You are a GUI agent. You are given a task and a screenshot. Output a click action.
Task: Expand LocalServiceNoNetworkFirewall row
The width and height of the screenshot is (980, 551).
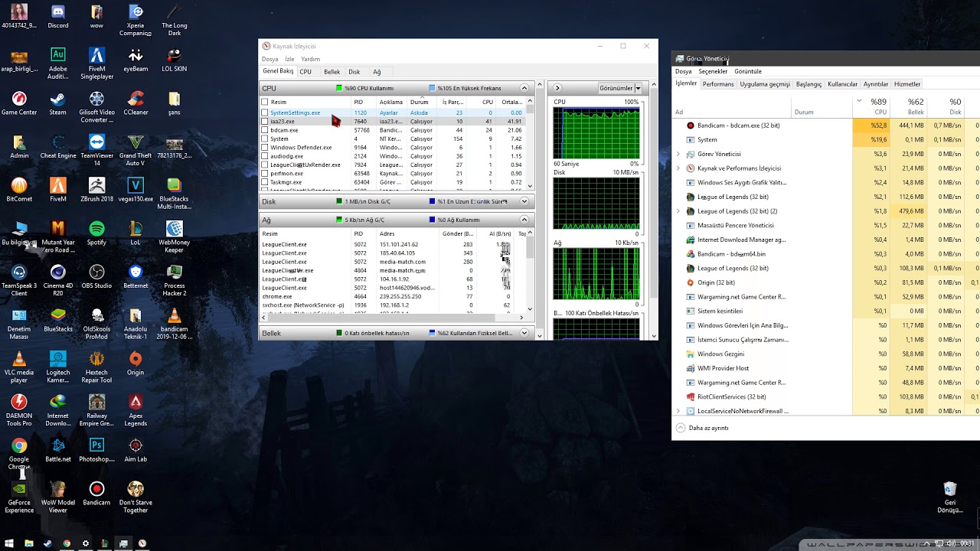tap(678, 411)
